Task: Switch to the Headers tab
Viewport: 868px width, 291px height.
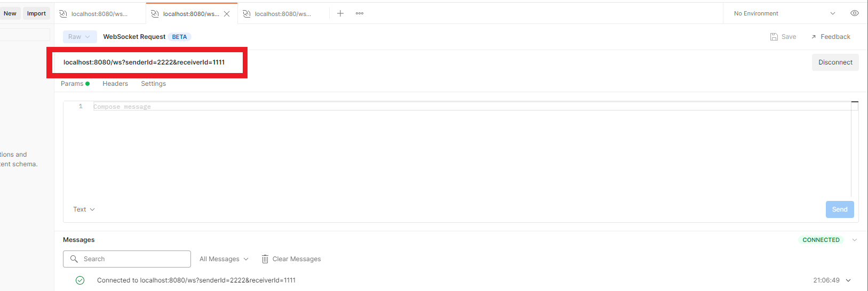Action: point(115,84)
